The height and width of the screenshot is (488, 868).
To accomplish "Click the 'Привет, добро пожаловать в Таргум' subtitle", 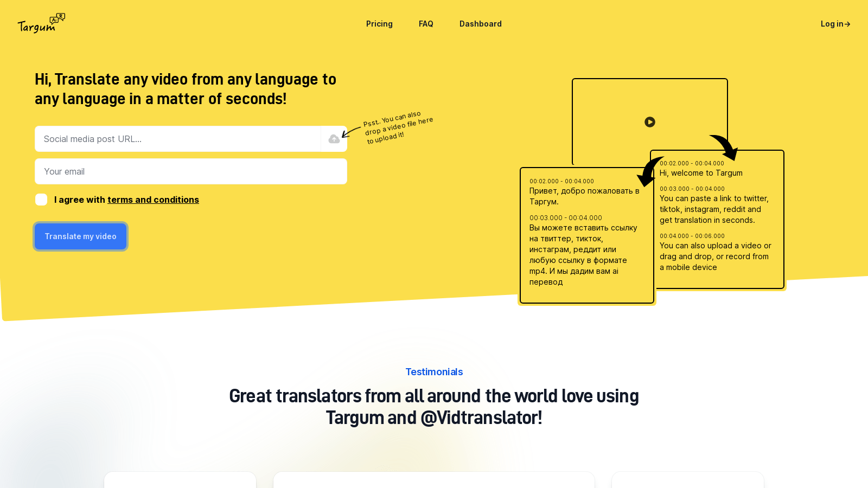I will 584,196.
